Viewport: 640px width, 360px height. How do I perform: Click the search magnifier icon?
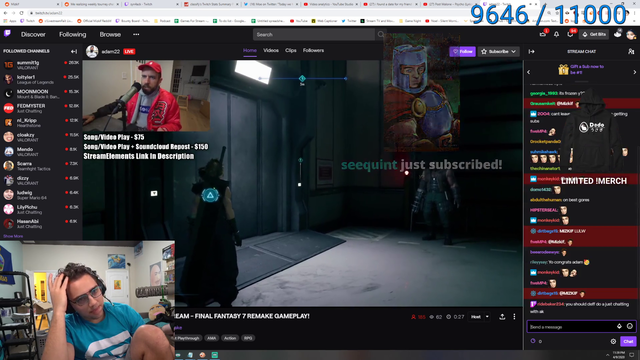tap(380, 35)
